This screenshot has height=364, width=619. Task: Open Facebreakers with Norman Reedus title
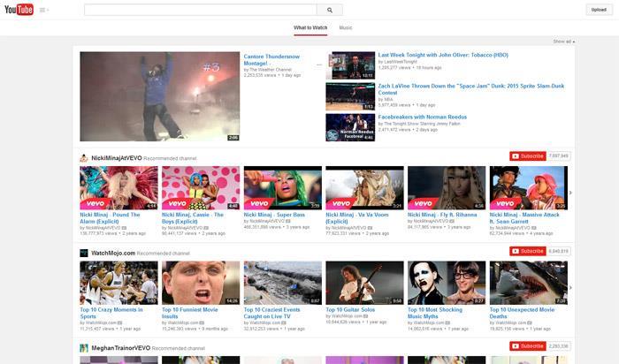(x=423, y=117)
